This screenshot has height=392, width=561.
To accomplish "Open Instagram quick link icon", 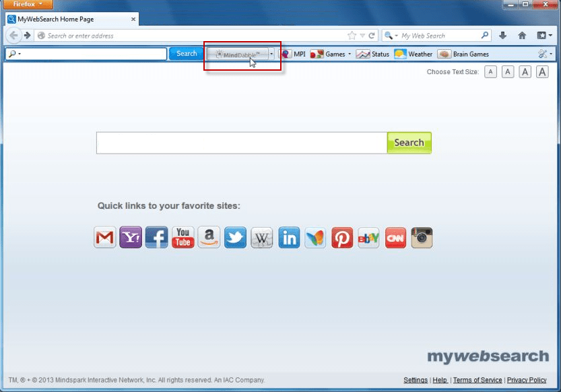I will pyautogui.click(x=422, y=237).
